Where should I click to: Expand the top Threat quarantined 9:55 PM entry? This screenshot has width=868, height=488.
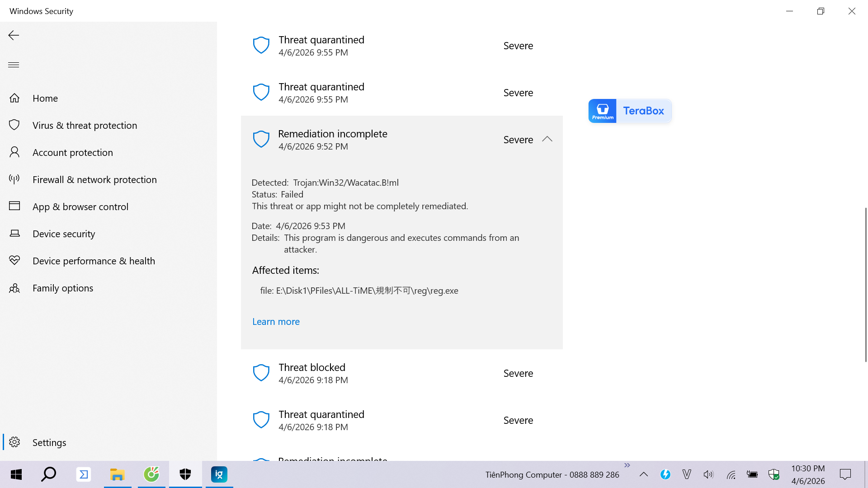pyautogui.click(x=401, y=46)
